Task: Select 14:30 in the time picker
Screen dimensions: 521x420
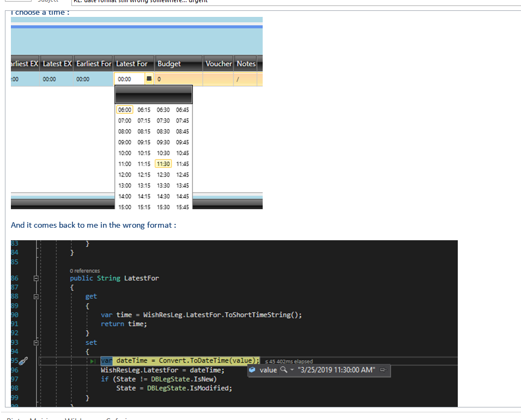Action: tap(163, 196)
